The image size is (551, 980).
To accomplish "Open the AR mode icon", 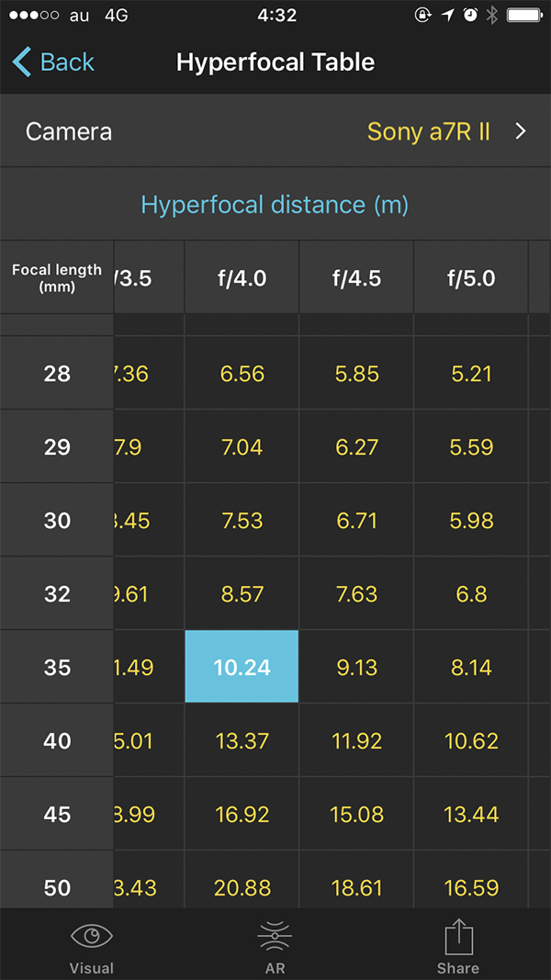I will point(275,936).
